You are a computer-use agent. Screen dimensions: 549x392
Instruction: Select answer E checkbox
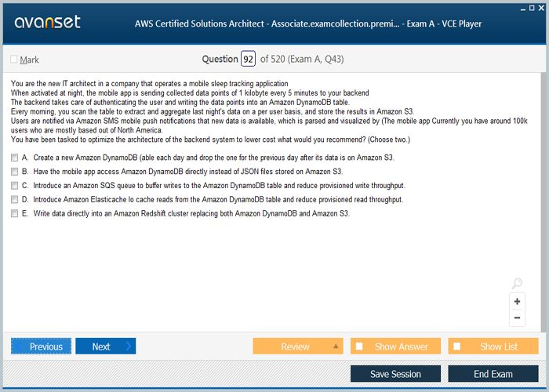pos(14,213)
